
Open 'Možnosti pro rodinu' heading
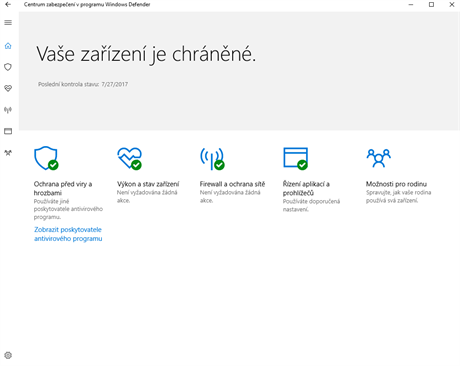coord(396,184)
